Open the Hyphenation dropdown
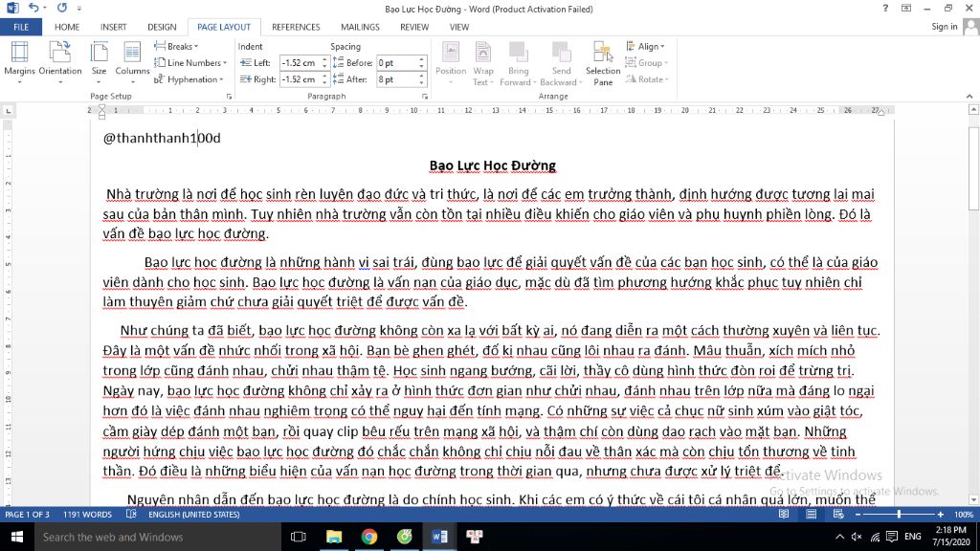This screenshot has width=980, height=551. (189, 79)
